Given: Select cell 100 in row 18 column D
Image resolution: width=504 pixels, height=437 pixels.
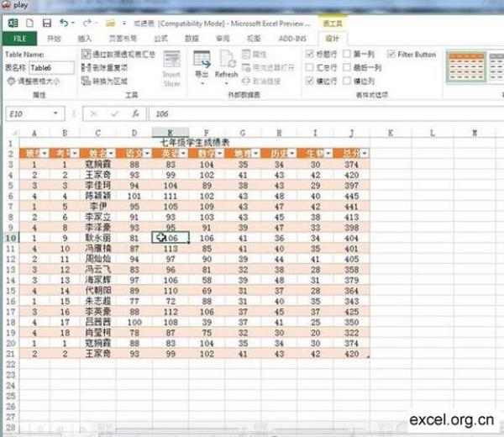Looking at the screenshot, I should click(x=134, y=322).
